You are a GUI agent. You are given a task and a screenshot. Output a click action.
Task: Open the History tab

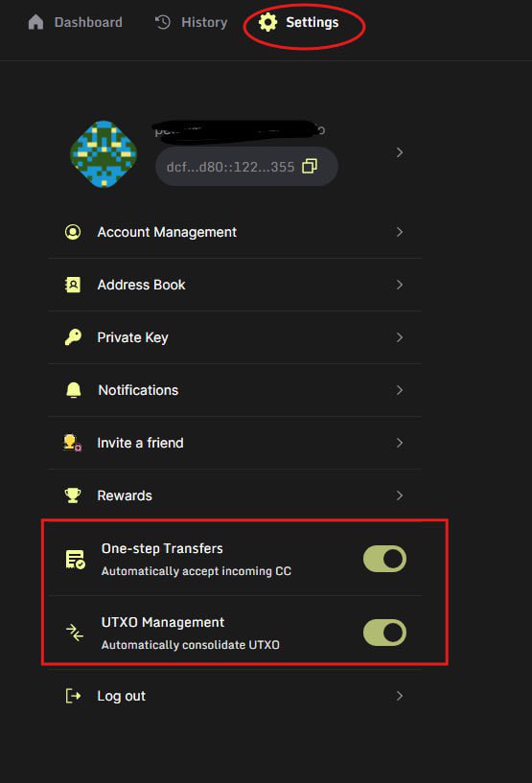pyautogui.click(x=192, y=22)
